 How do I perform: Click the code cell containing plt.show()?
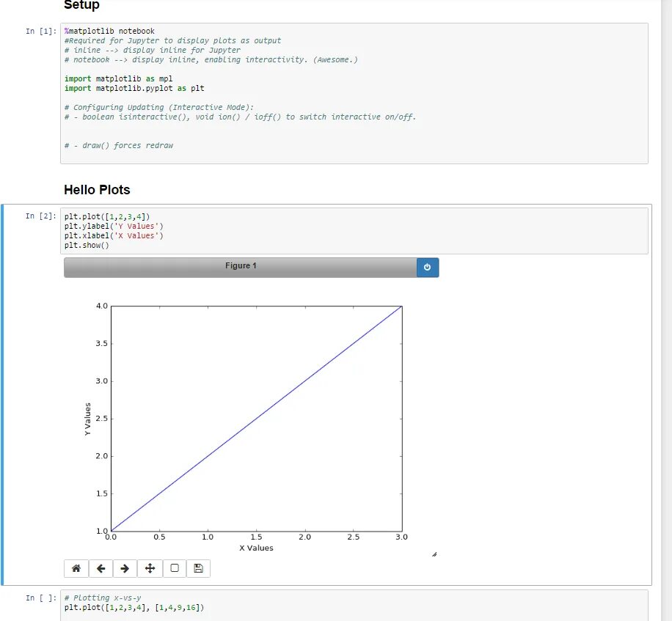click(354, 231)
